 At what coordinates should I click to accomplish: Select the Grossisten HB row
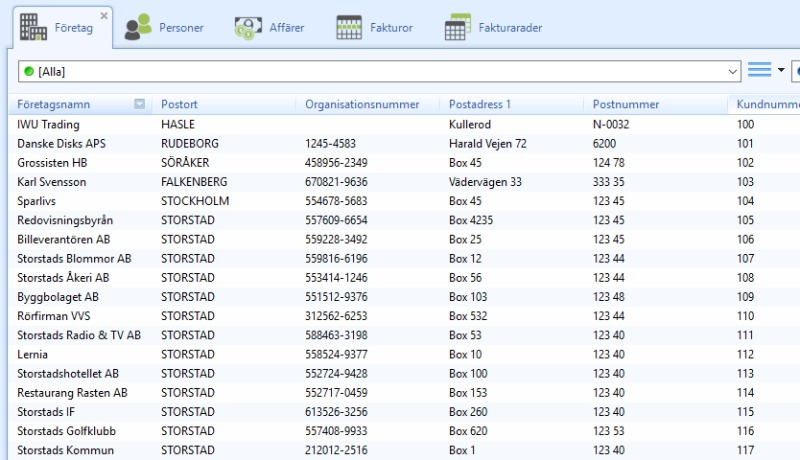[404, 163]
